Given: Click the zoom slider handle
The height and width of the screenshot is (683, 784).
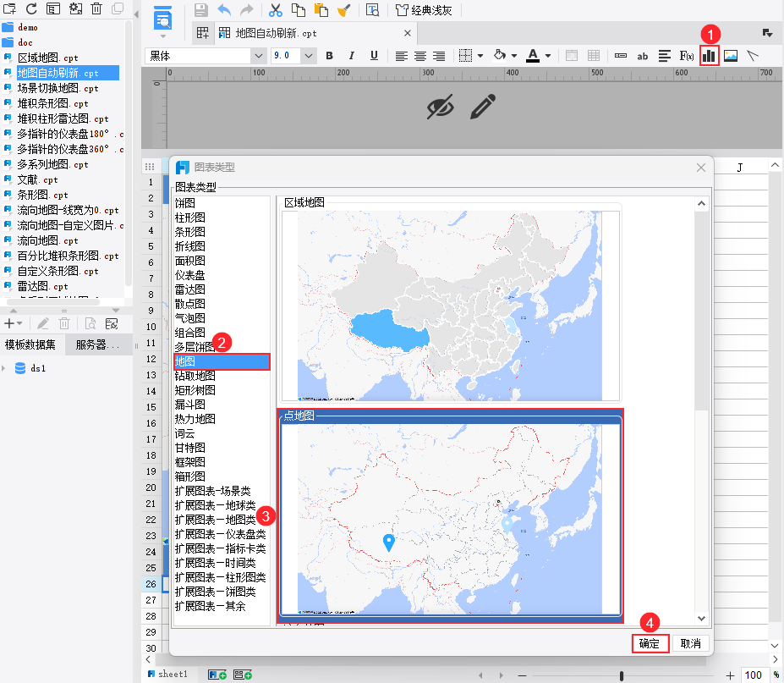Looking at the screenshot, I should [622, 675].
